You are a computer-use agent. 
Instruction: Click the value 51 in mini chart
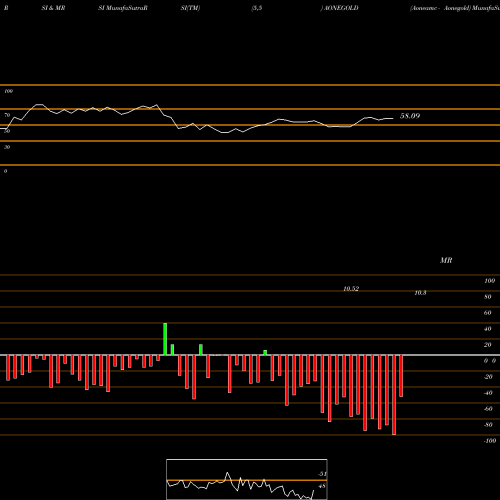pos(322,474)
